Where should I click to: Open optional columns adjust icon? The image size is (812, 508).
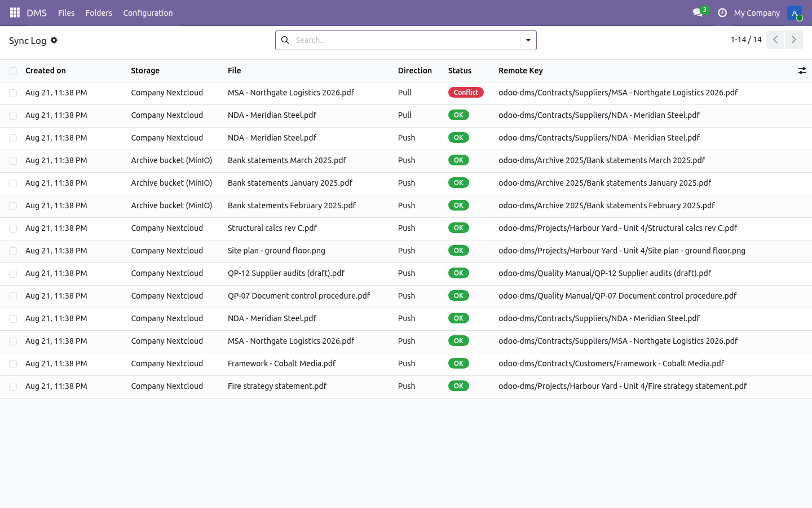tap(802, 71)
